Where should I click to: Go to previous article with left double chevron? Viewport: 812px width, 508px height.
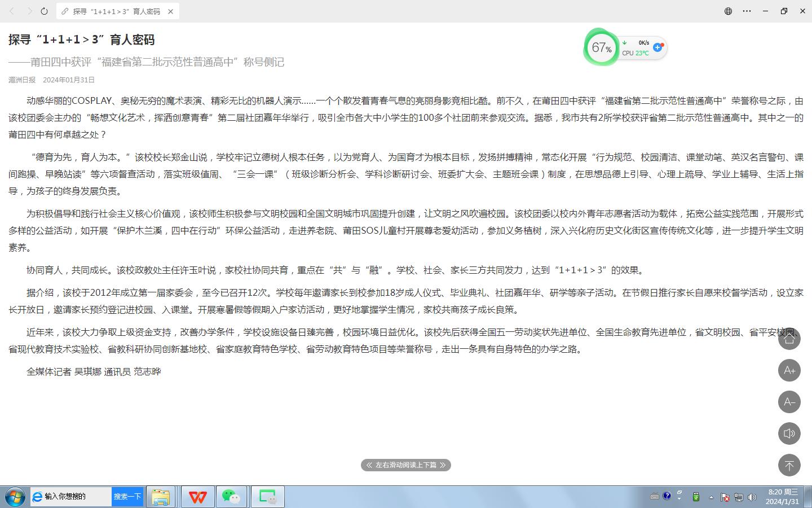pos(369,465)
